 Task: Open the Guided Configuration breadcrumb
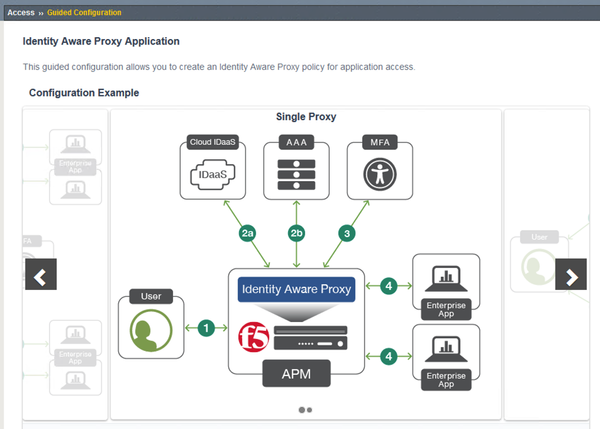84,13
